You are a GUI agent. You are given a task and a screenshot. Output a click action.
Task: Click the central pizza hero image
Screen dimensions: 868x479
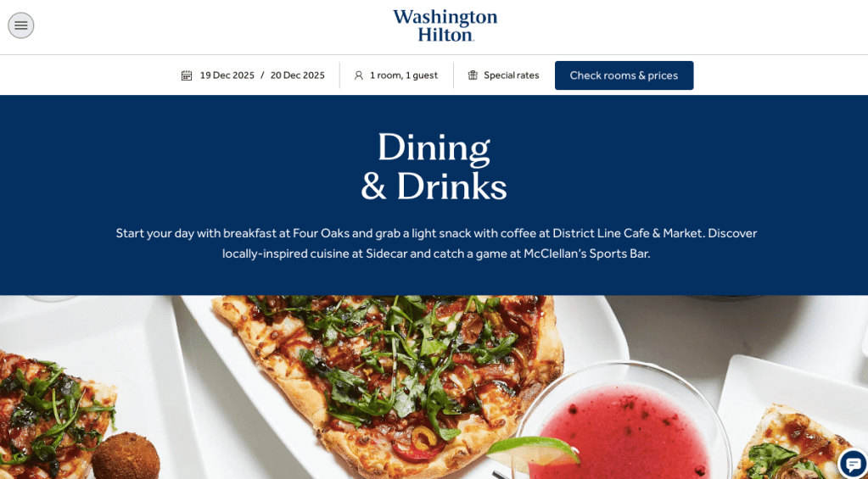click(388, 382)
